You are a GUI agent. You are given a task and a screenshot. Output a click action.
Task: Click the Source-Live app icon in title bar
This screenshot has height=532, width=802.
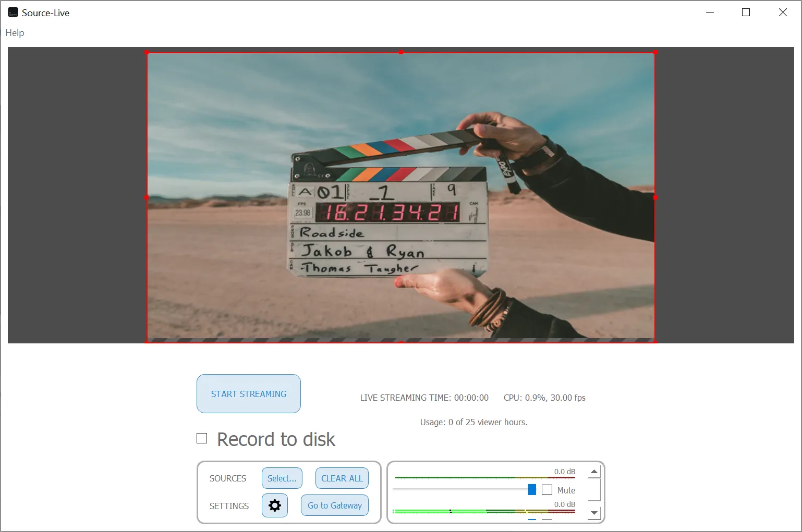point(13,13)
